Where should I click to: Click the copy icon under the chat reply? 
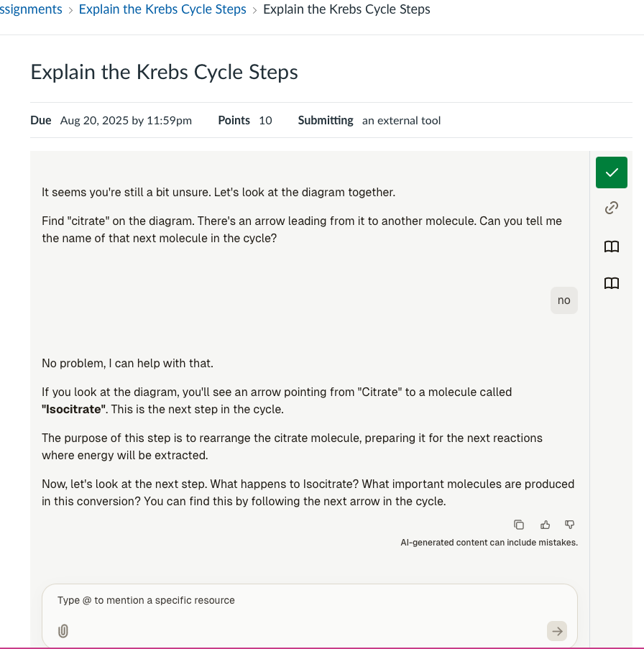pyautogui.click(x=519, y=525)
